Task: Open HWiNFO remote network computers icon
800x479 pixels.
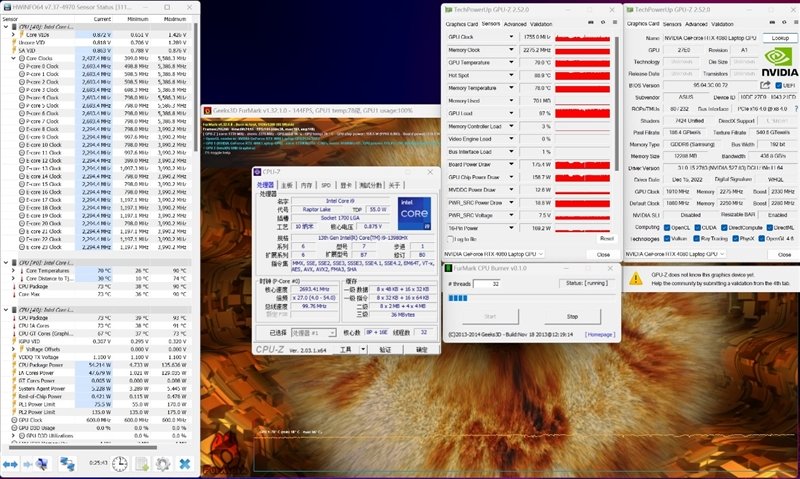Action: (67, 464)
